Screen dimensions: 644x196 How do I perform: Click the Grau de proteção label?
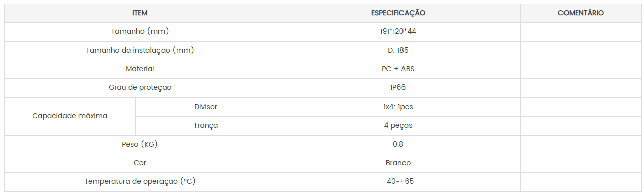(140, 87)
